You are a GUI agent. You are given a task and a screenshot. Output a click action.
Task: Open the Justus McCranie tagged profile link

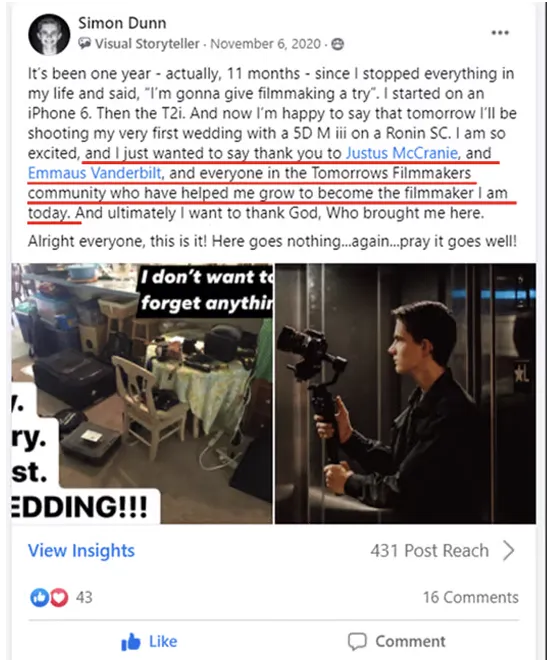pyautogui.click(x=403, y=153)
